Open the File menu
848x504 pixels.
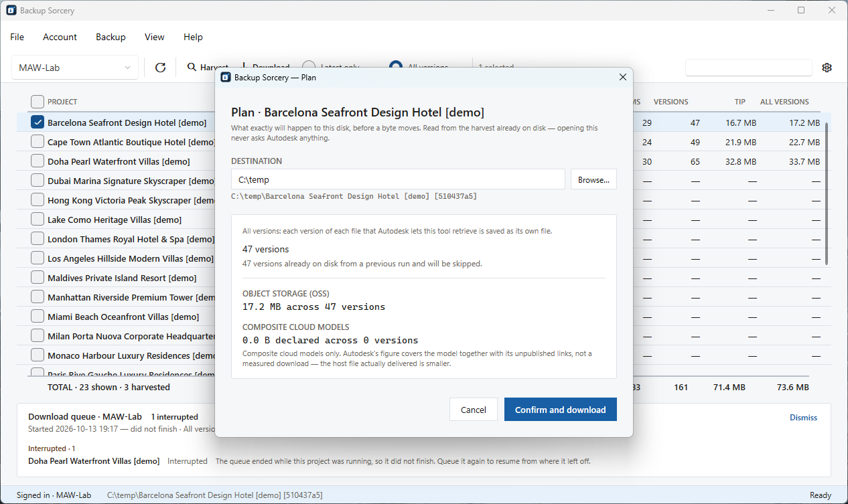(x=17, y=37)
